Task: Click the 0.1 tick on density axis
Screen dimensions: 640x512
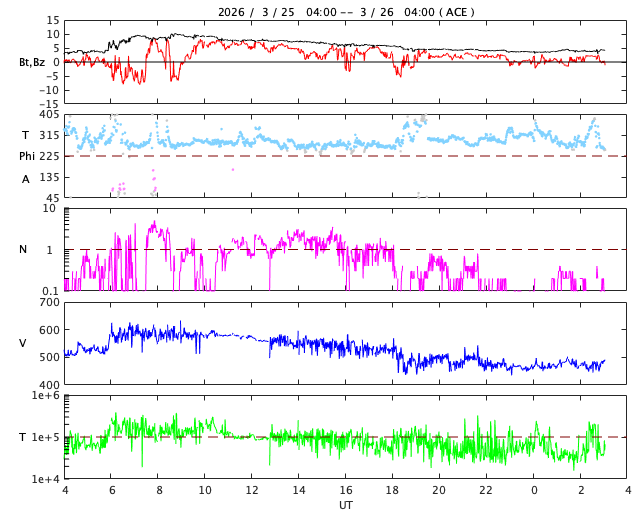Action: (49, 291)
